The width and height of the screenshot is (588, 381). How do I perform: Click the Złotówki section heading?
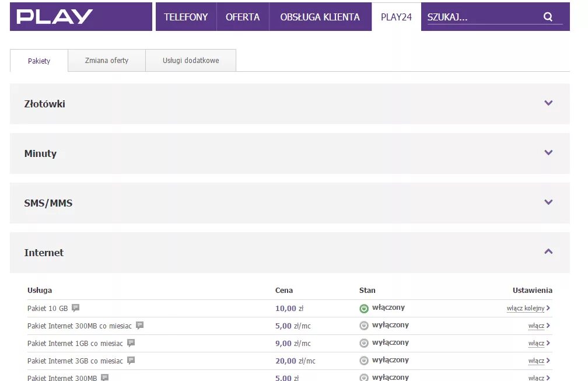coord(44,104)
